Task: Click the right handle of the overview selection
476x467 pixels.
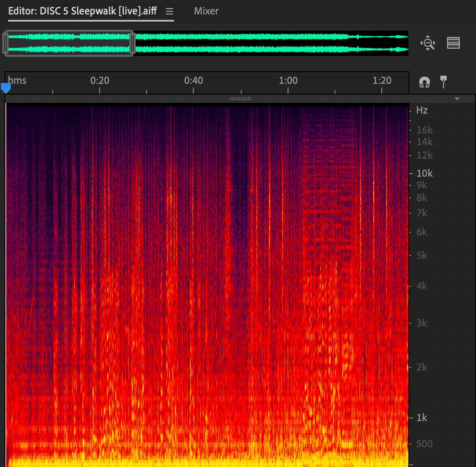Action: tap(133, 43)
